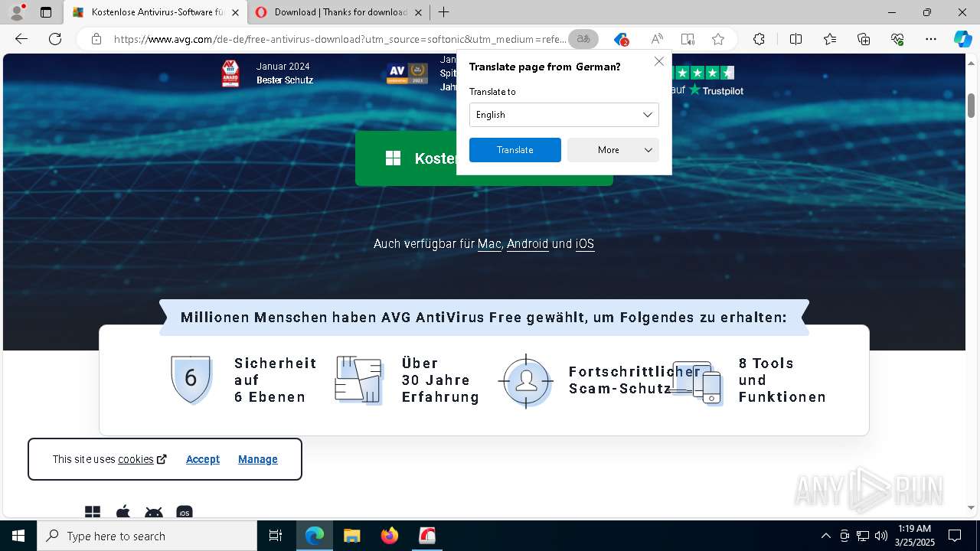
Task: Click the address bar URL field
Action: pos(340,39)
